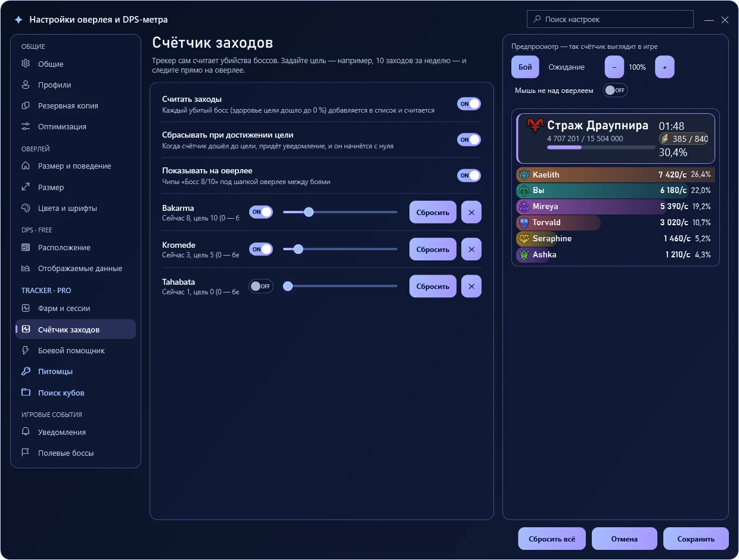
Task: Enable the Tahabata counter toggle
Action: (x=261, y=286)
